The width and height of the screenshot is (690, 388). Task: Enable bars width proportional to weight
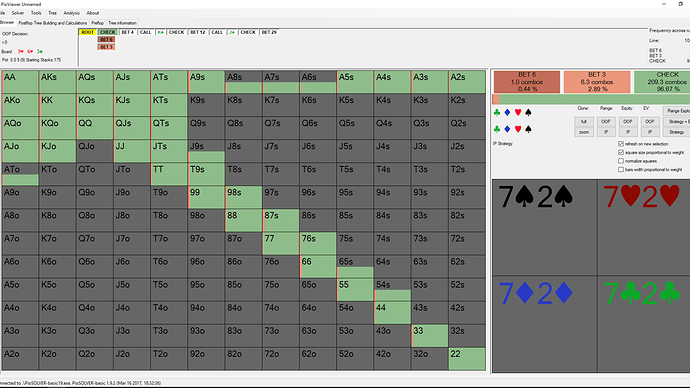[x=621, y=169]
